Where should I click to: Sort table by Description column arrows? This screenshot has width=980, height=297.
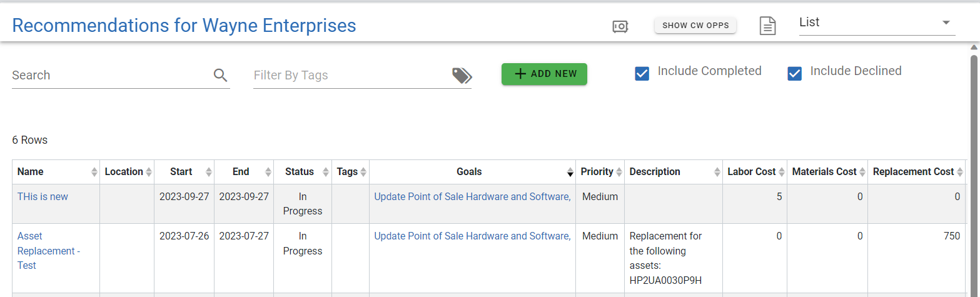coord(717,172)
